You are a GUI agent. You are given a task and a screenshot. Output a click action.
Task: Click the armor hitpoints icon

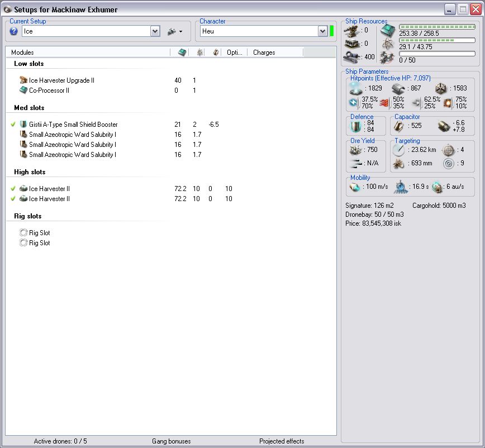click(398, 89)
